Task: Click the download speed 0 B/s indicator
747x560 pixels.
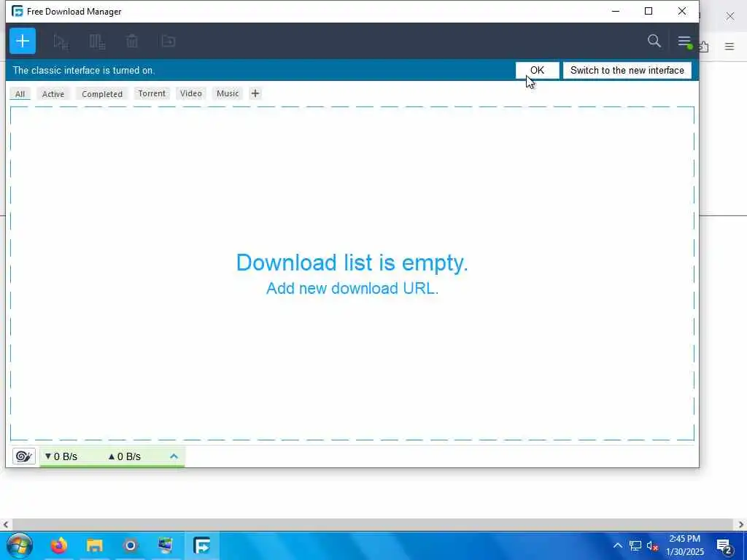Action: point(61,456)
